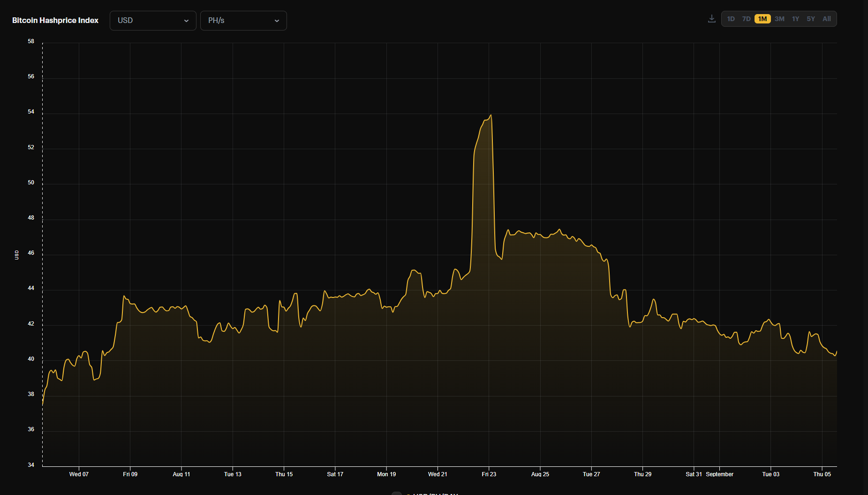Click the 46 y-axis value
868x495 pixels.
coord(31,253)
